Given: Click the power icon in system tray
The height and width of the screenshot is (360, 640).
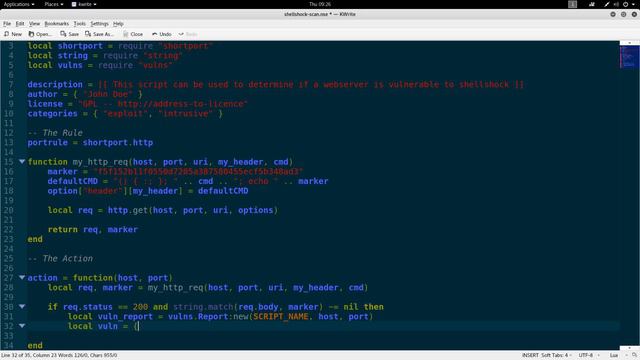Looking at the screenshot, I should [x=625, y=4].
